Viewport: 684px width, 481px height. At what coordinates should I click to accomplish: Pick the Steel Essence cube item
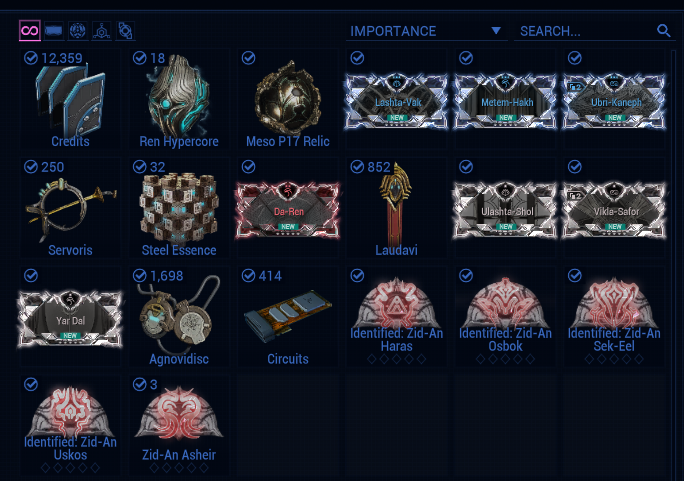coord(179,209)
